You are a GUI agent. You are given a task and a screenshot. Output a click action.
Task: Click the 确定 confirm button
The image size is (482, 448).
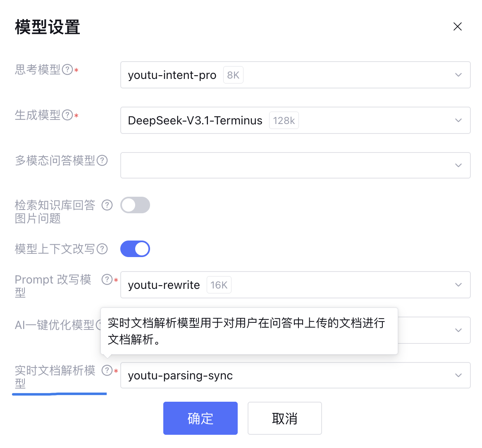click(200, 418)
